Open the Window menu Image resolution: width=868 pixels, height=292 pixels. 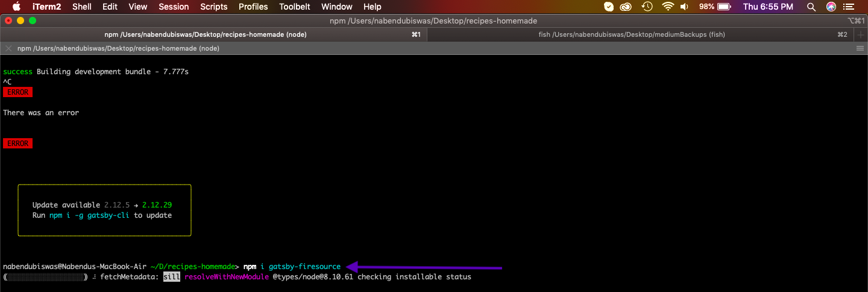point(337,7)
